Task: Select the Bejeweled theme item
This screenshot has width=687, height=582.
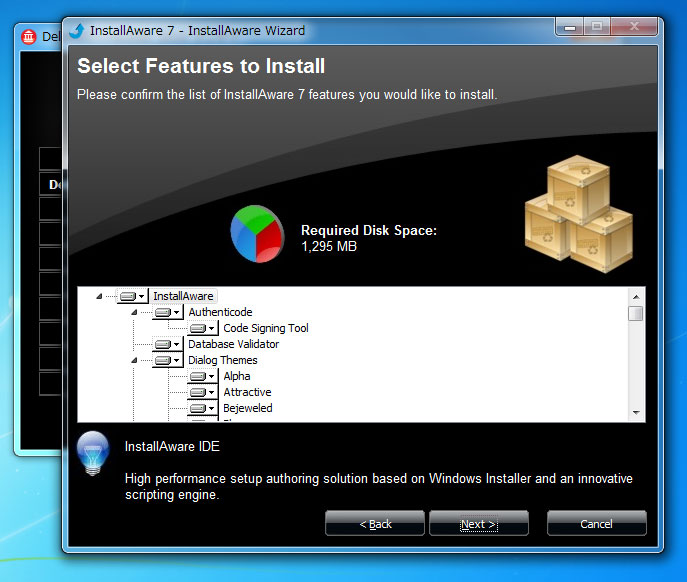Action: (248, 408)
